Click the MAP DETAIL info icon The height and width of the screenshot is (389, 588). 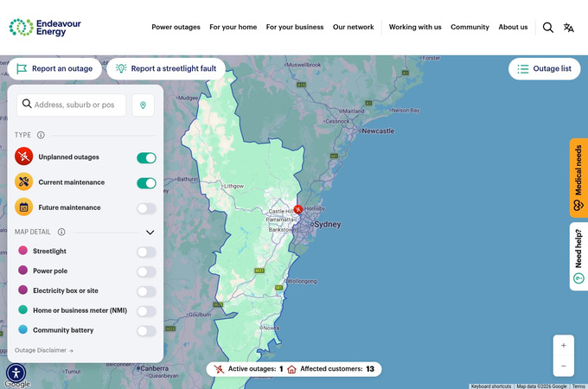pos(61,232)
